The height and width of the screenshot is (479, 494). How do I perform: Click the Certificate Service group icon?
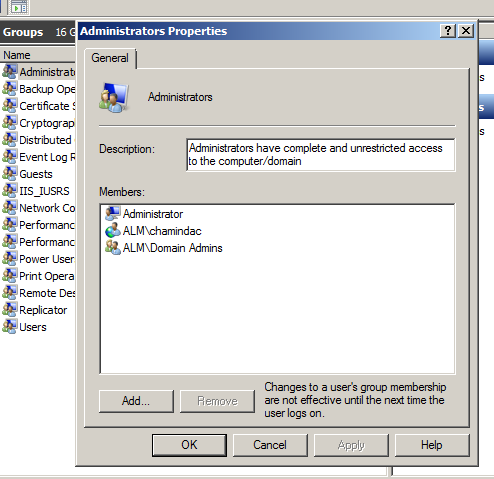[9, 106]
